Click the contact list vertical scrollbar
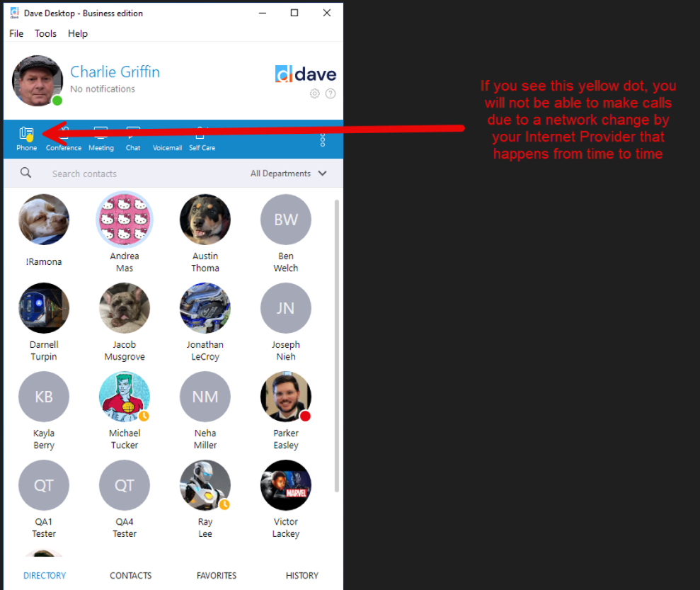This screenshot has height=590, width=700. tap(337, 346)
